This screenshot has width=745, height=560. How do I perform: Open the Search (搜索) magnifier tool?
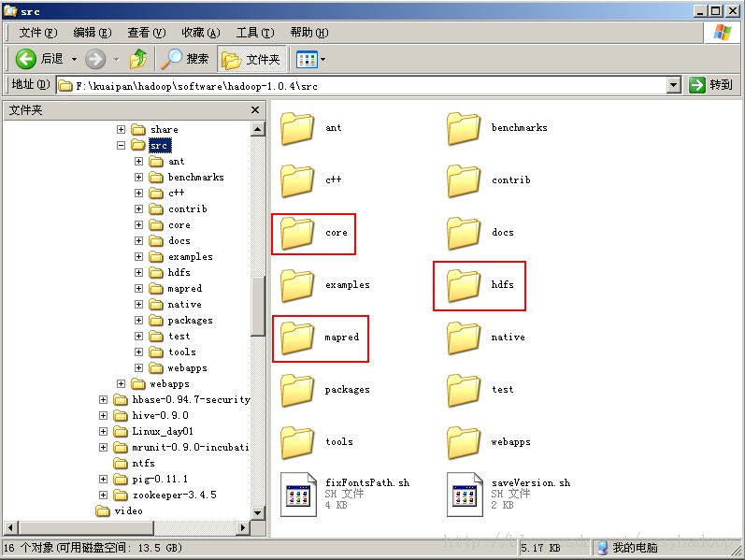coord(185,59)
